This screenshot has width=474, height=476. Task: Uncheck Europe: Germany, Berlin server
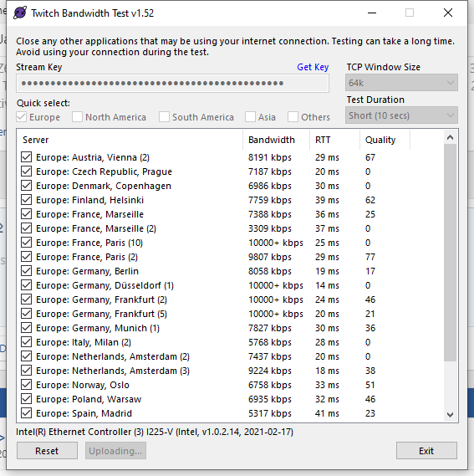[27, 271]
